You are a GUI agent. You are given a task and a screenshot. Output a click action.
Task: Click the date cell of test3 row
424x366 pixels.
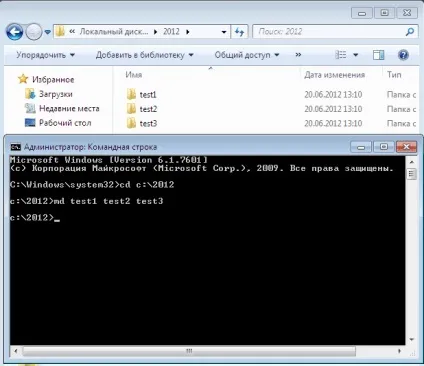[x=333, y=123]
